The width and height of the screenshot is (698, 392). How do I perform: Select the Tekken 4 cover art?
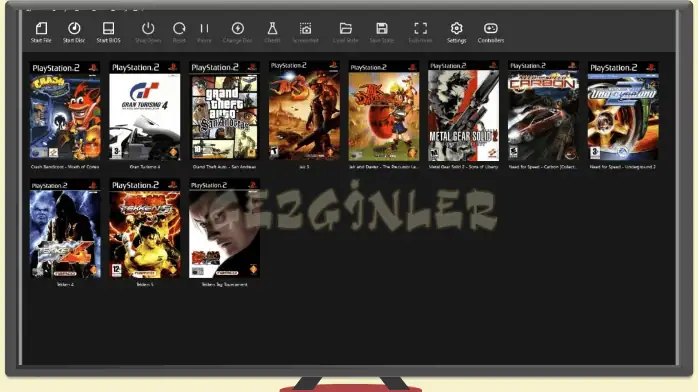pyautogui.click(x=65, y=229)
